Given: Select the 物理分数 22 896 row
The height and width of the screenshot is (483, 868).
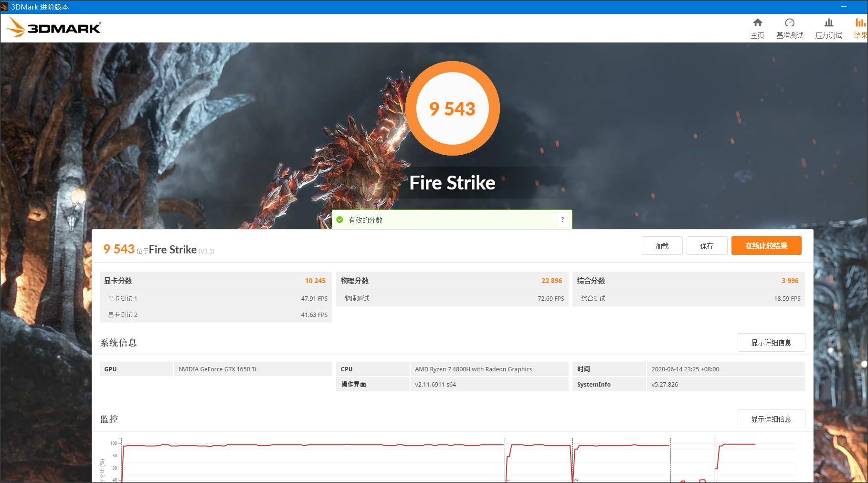Looking at the screenshot, I should [452, 281].
